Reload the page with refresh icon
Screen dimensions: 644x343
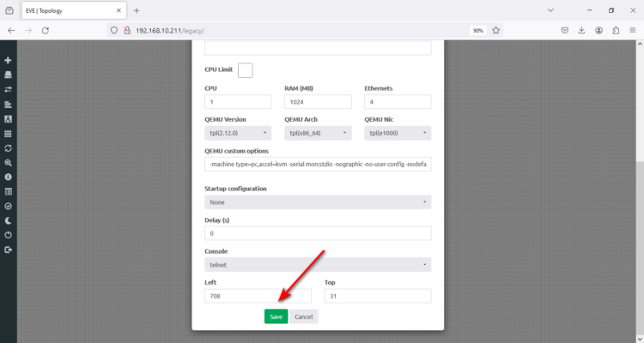(x=46, y=30)
